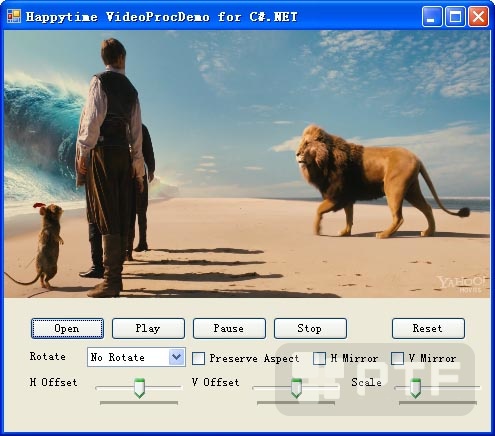Screen dimensions: 495x436
Task: Click the 'H Offset' label
Action: coord(53,382)
